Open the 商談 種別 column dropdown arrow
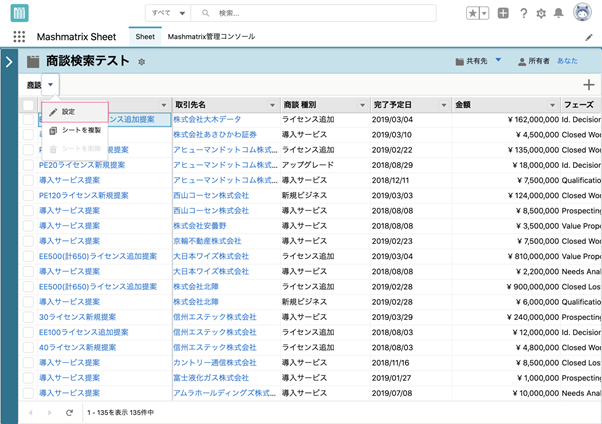 tap(362, 105)
